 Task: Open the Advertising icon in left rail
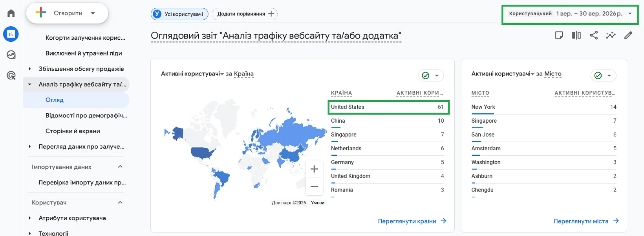click(x=11, y=76)
